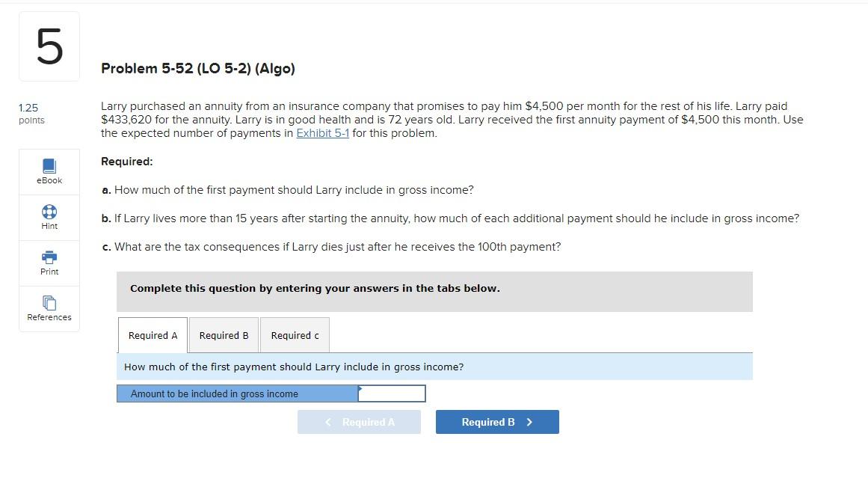The width and height of the screenshot is (868, 490).
Task: Open the Exhibit 5-1 link
Action: click(323, 132)
